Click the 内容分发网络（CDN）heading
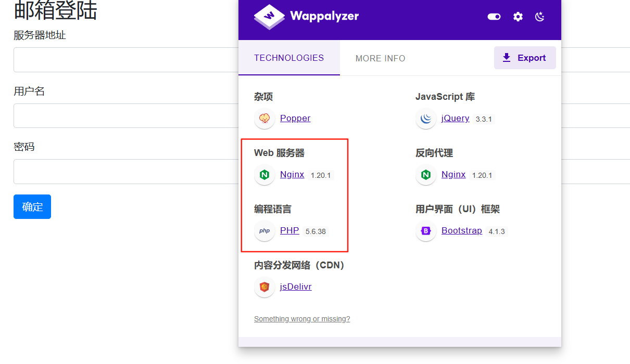Viewport: 630px width, 364px height. tap(300, 265)
